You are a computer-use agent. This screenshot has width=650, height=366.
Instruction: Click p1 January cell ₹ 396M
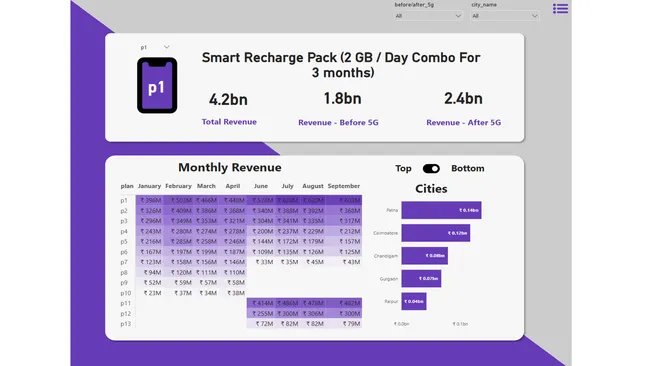[x=150, y=200]
